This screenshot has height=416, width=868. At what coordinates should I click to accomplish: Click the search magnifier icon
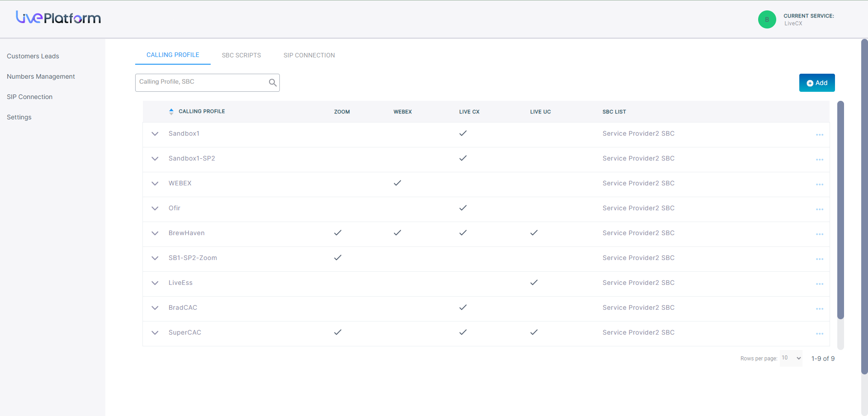(x=273, y=83)
